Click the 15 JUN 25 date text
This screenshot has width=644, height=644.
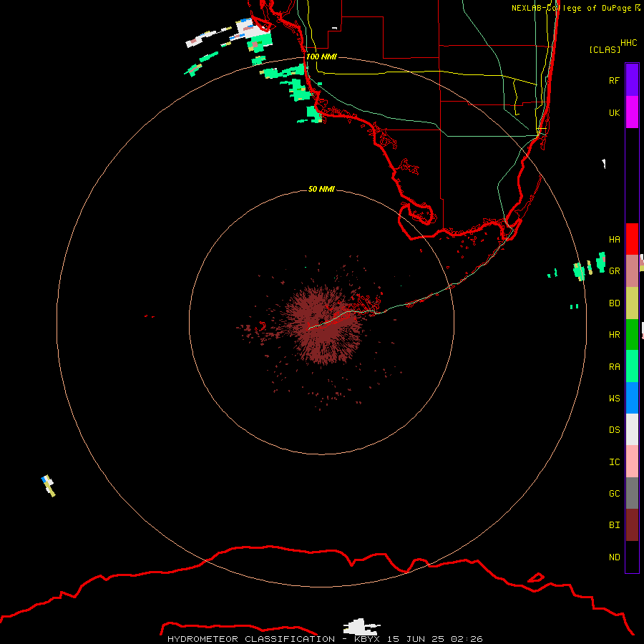click(416, 639)
